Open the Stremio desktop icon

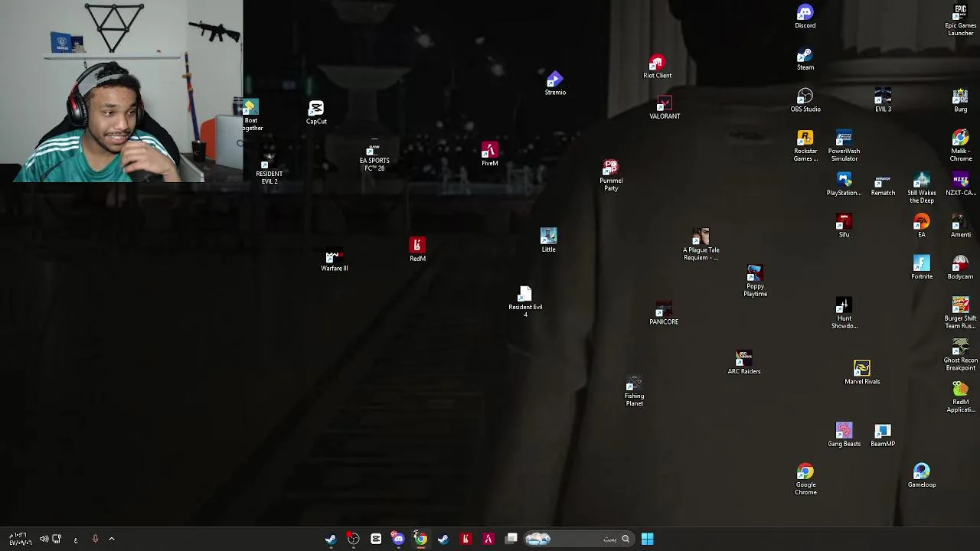555,84
